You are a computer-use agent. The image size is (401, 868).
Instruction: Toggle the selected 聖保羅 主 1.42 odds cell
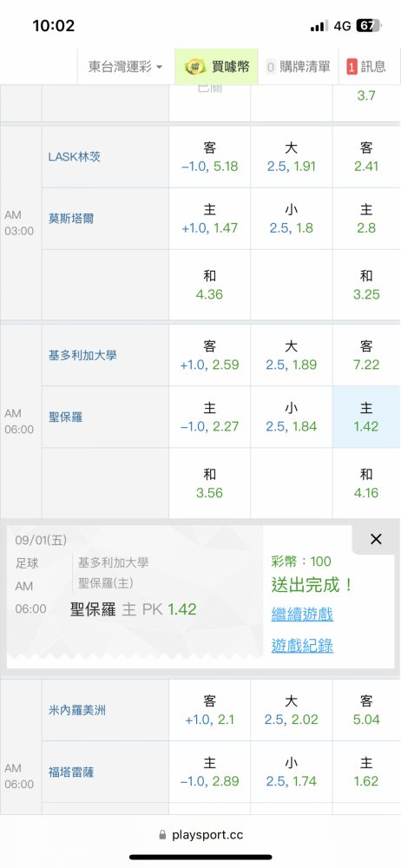[x=366, y=417]
